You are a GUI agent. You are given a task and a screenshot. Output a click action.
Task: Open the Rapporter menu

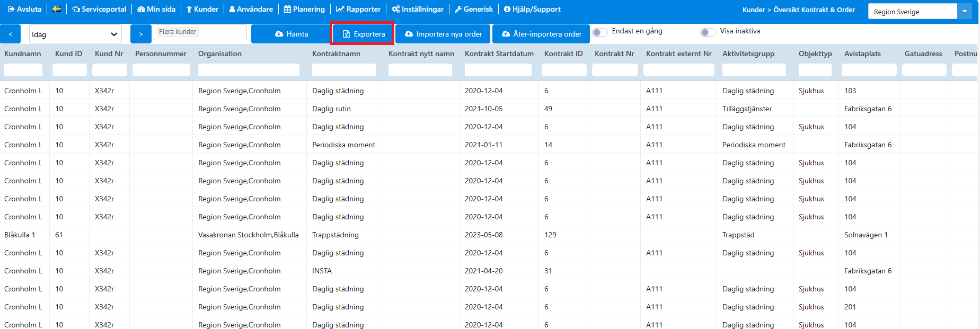coord(358,9)
